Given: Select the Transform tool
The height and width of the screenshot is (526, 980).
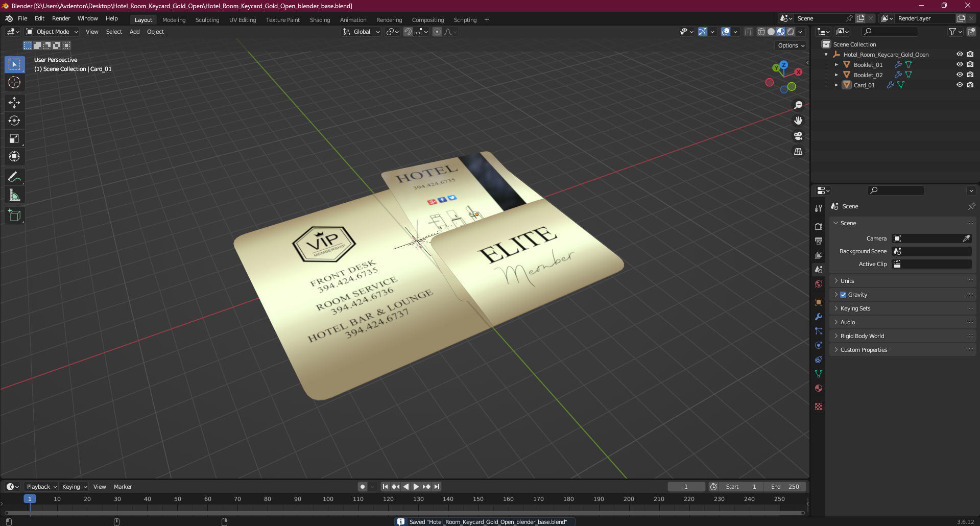Looking at the screenshot, I should tap(14, 156).
